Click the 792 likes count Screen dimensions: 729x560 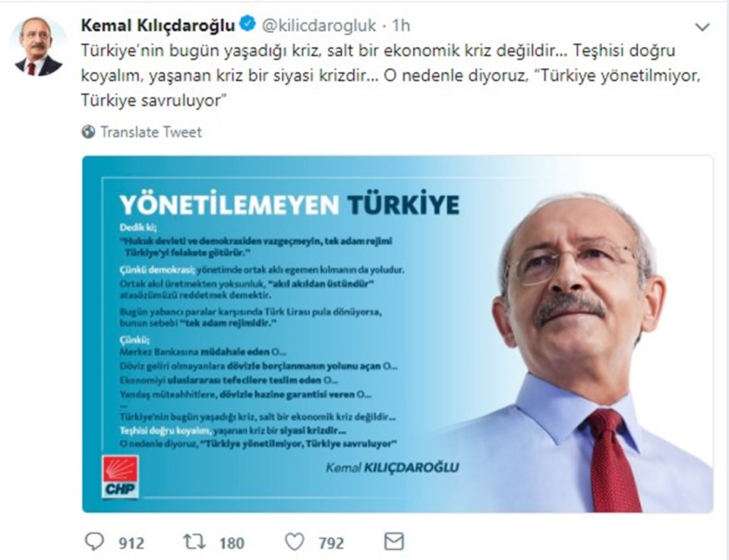pos(331,543)
